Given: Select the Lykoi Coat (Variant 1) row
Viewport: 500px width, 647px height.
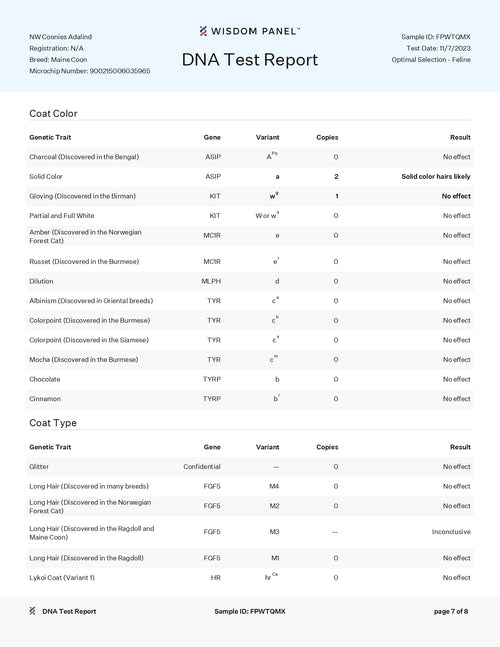Looking at the screenshot, I should pyautogui.click(x=250, y=578).
